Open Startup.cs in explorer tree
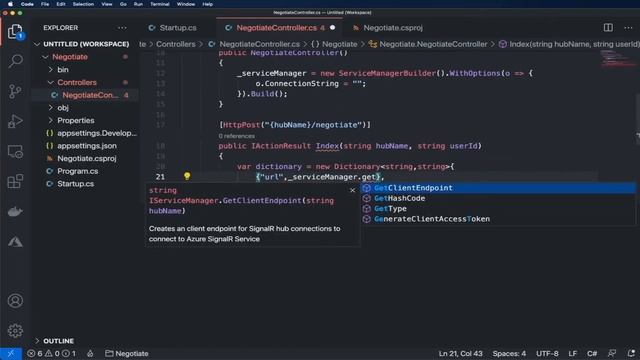This screenshot has height=360, width=640. tap(76, 184)
